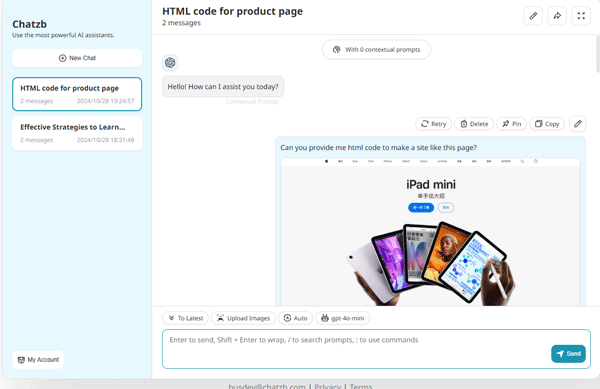Click the ChatGPT avatar icon above greeting
The width and height of the screenshot is (600, 389).
pos(170,62)
